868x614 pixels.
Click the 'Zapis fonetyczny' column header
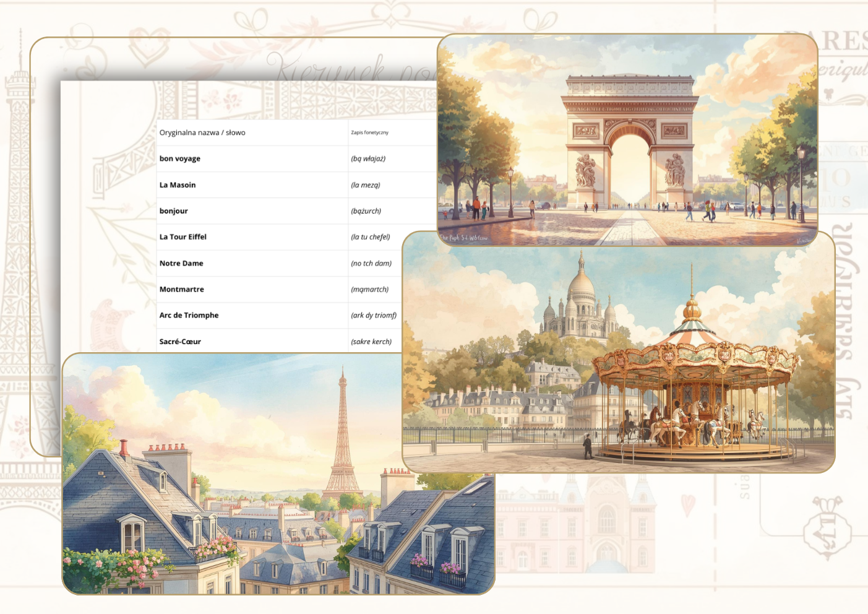(x=369, y=132)
